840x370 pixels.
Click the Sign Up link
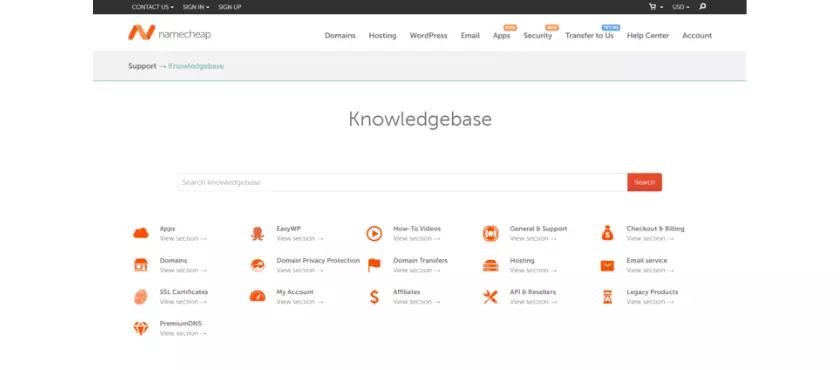tap(230, 7)
